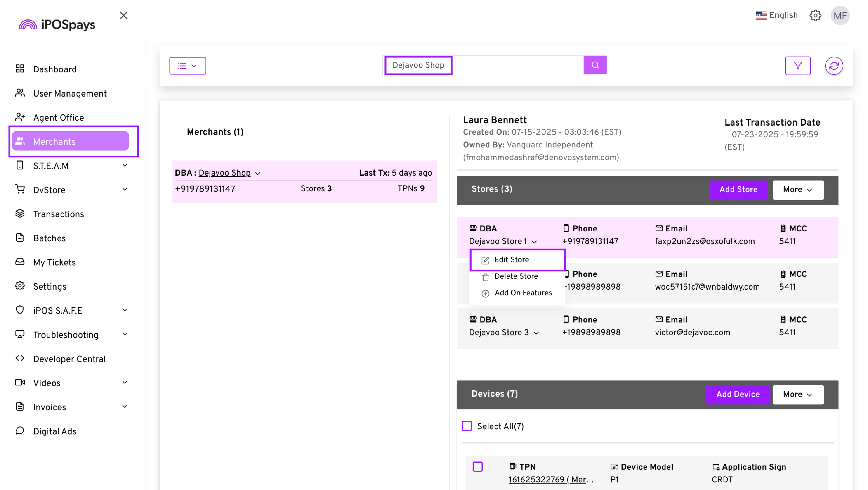Open the list view dropdown button
Image resolution: width=868 pixels, height=490 pixels.
(x=187, y=66)
